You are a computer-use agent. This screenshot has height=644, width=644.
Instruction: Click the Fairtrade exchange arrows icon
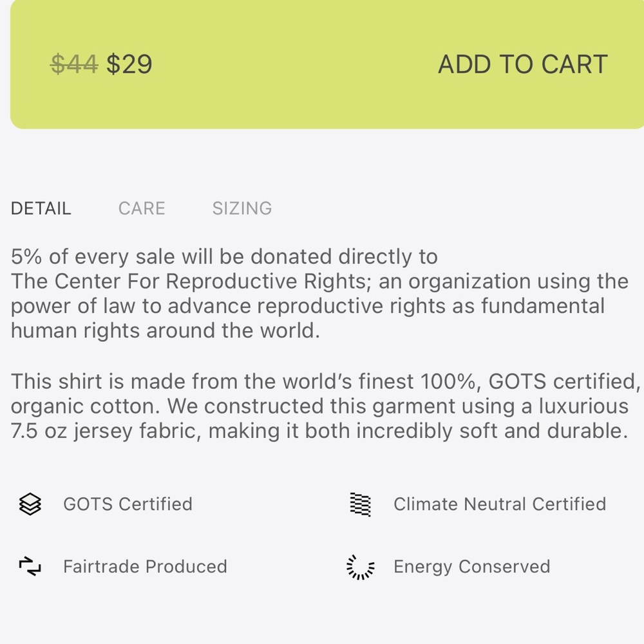tap(30, 567)
